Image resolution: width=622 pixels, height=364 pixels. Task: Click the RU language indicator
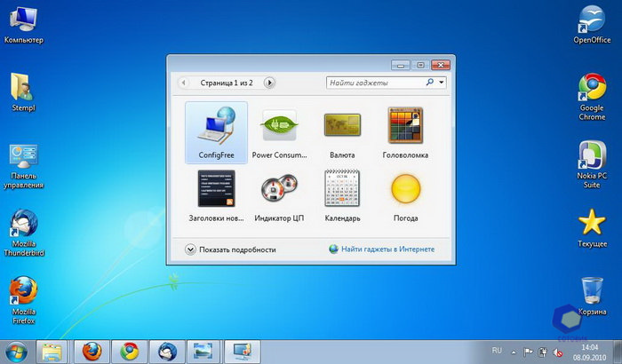[x=497, y=350]
